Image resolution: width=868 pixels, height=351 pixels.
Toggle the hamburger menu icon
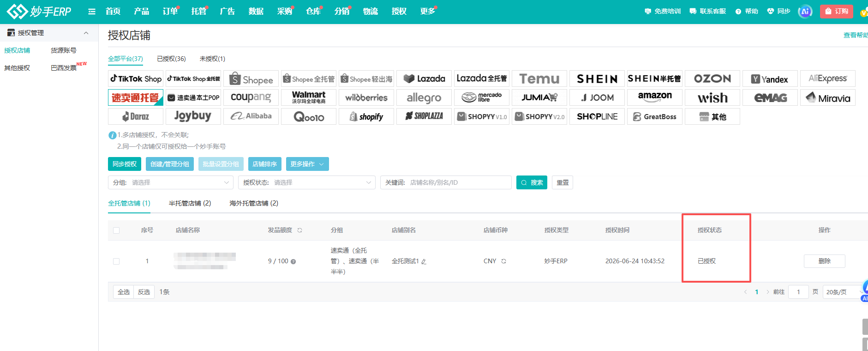[x=92, y=12]
